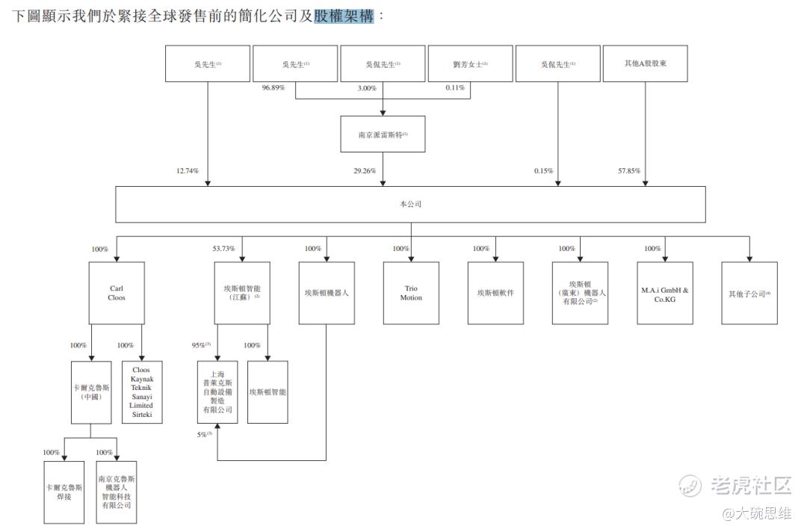Select the 埃斯頓機器人 box
Viewport: 807px width, 532px height.
pos(327,293)
